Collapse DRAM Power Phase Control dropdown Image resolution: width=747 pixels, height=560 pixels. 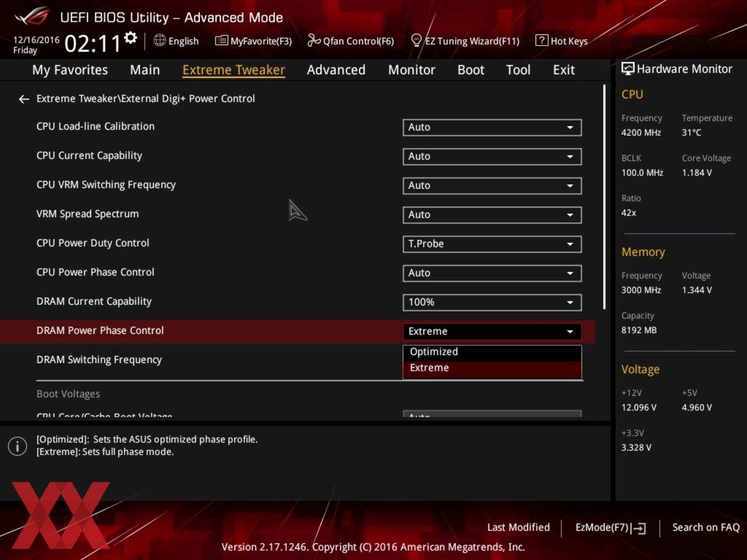(x=492, y=331)
